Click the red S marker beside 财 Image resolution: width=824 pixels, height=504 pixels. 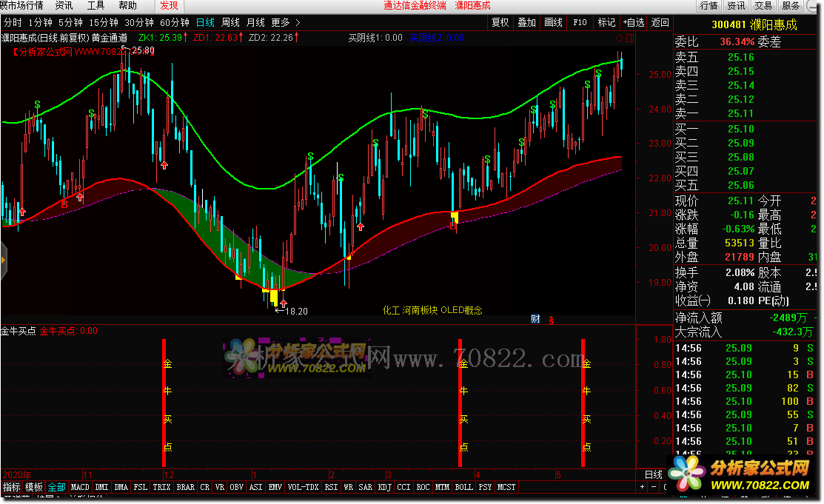(552, 320)
